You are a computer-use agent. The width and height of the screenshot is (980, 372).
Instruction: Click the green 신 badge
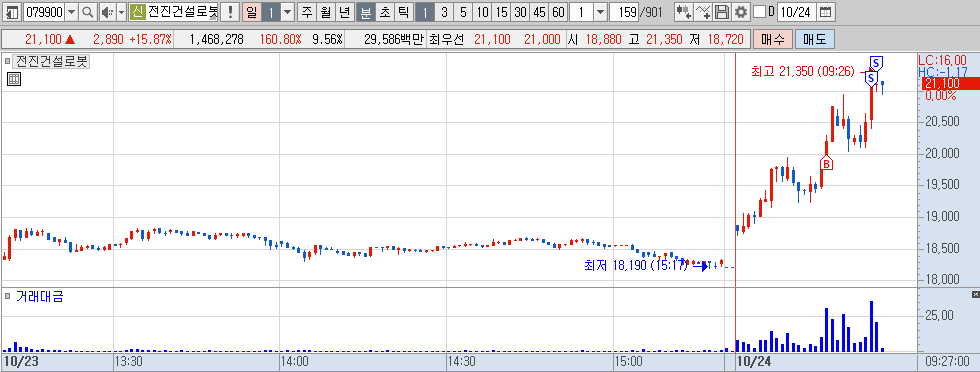[137, 12]
